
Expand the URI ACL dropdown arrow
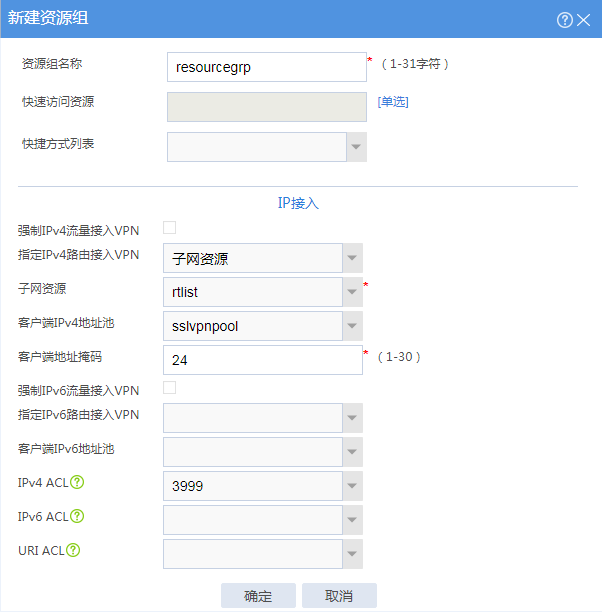point(352,554)
